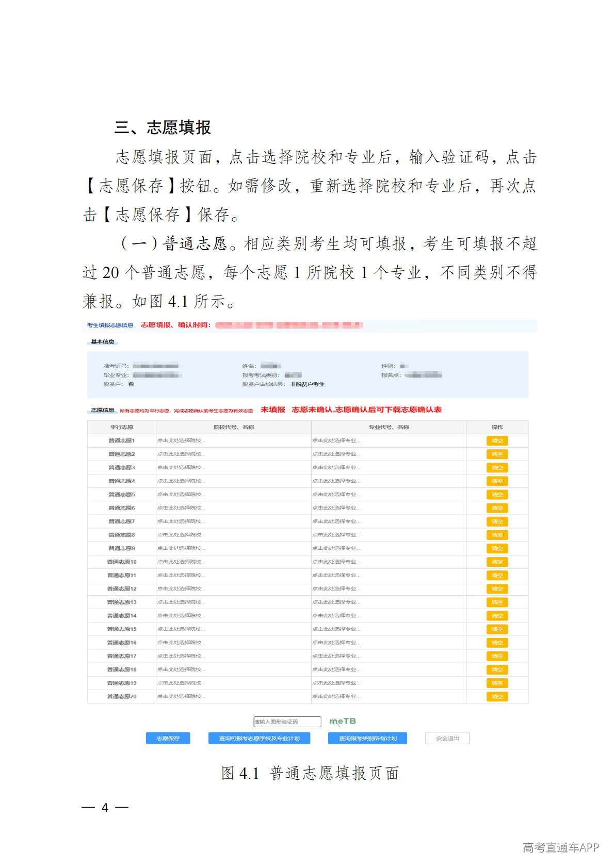This screenshot has height=868, width=614.
Task: Clear 普通志愿9 using 清空
Action: tap(497, 548)
